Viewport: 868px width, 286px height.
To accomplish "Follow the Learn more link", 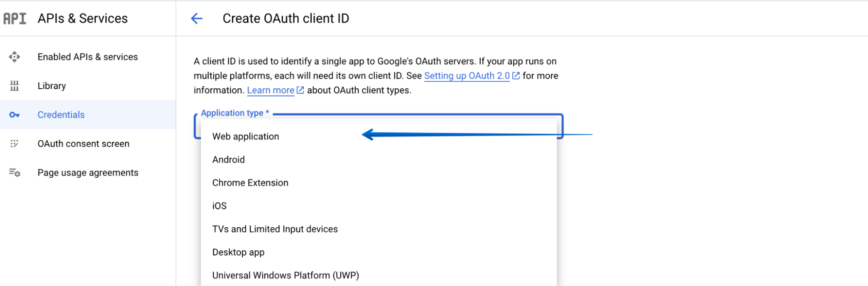I will (271, 90).
